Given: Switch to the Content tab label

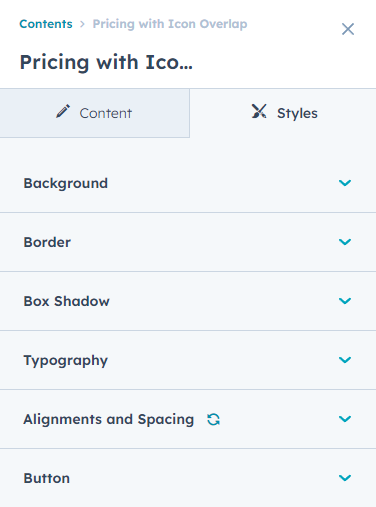Looking at the screenshot, I should click(106, 113).
